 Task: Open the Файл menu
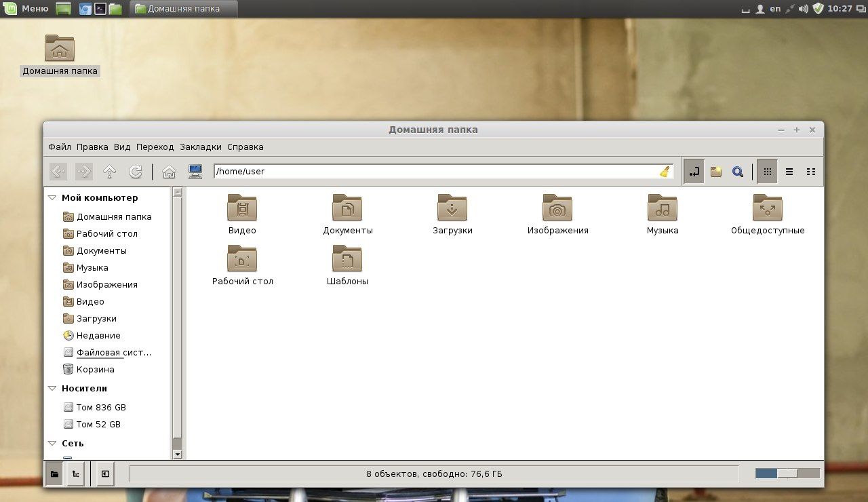coord(60,147)
